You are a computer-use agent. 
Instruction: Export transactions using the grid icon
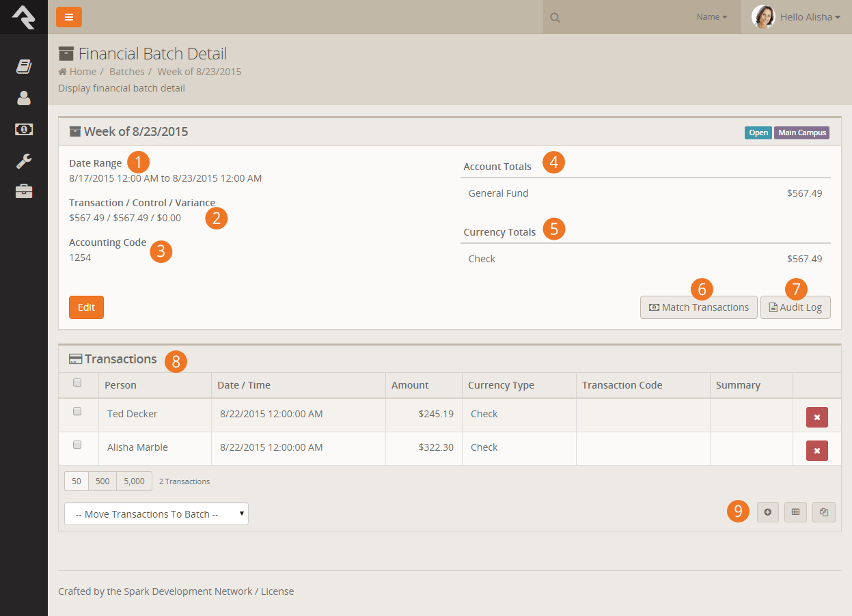(x=795, y=512)
